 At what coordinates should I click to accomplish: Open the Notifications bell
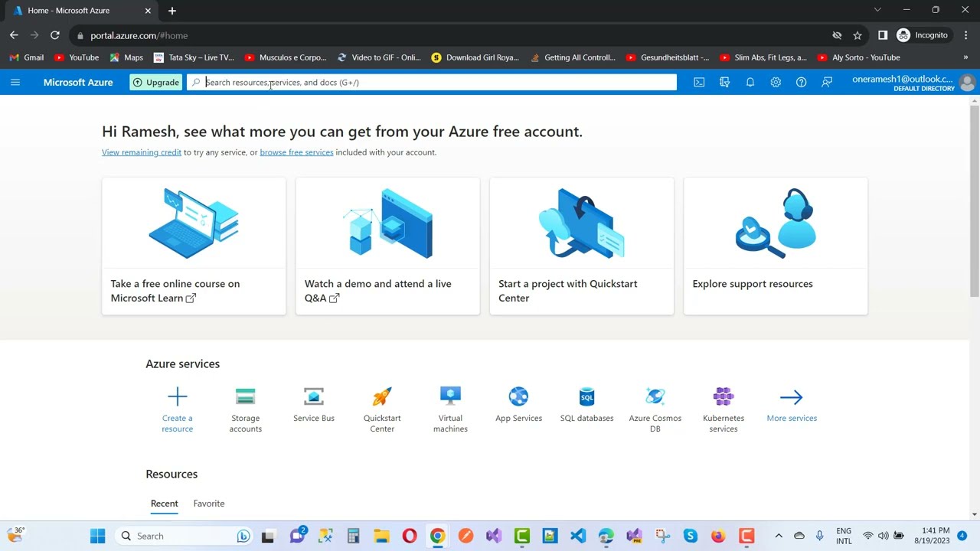point(750,82)
